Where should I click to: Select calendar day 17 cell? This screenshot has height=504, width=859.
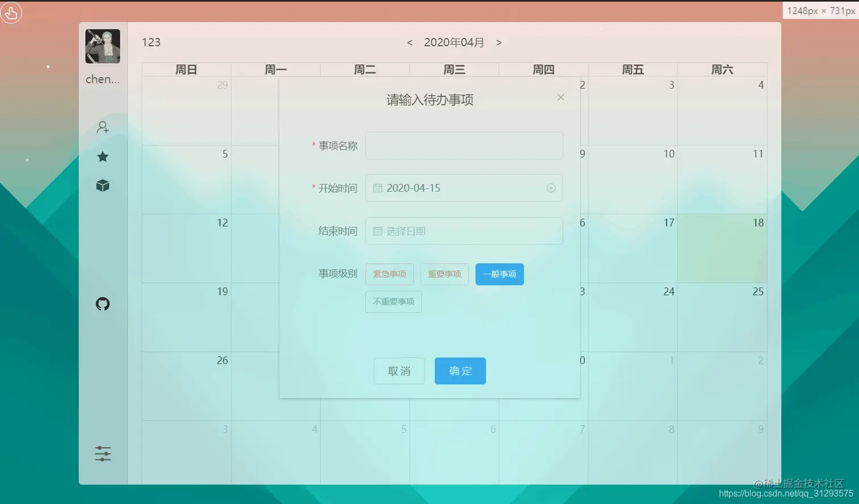pyautogui.click(x=632, y=248)
